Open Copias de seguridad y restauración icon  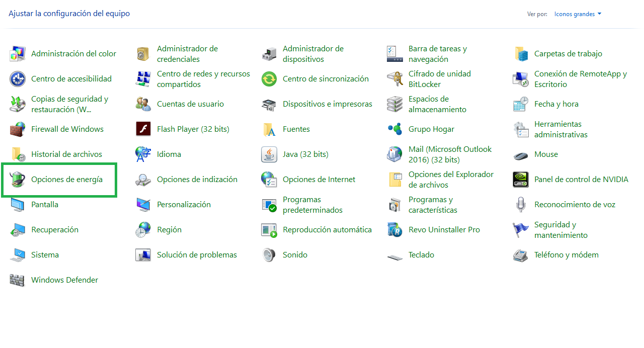point(18,104)
